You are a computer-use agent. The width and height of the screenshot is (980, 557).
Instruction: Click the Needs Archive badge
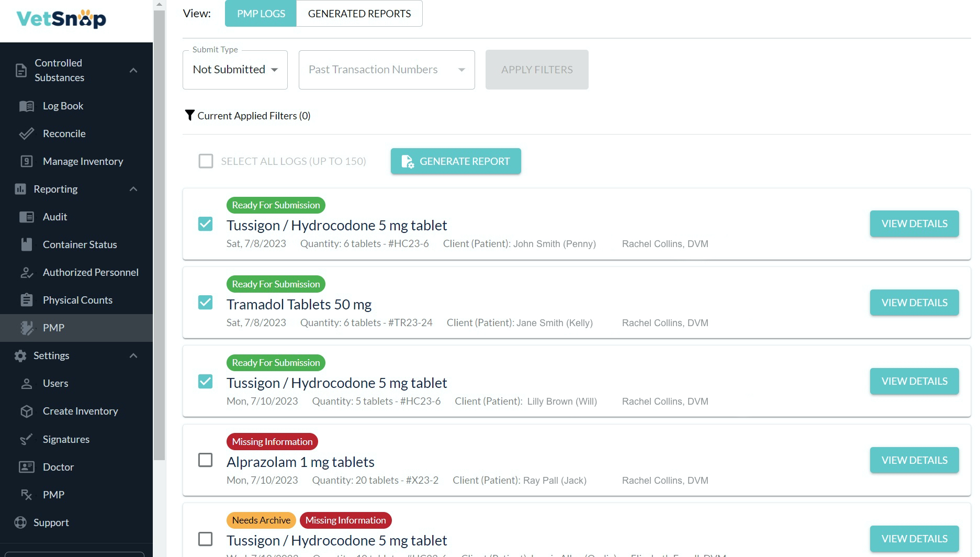pyautogui.click(x=261, y=520)
